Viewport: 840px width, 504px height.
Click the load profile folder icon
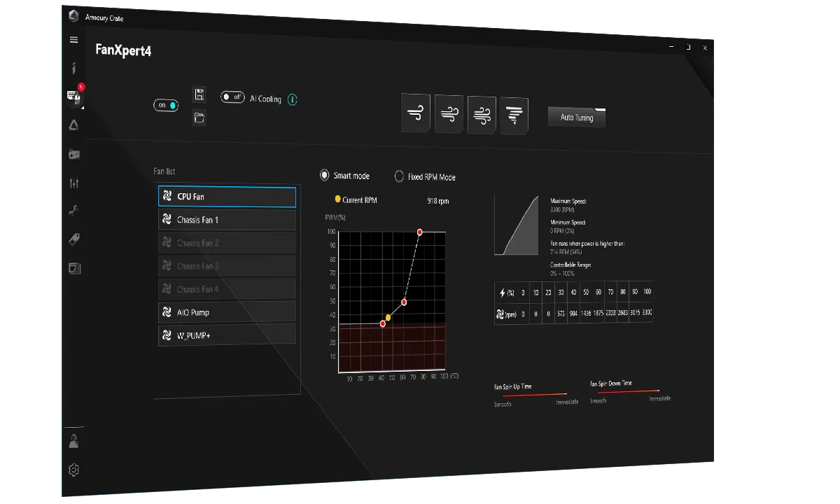pos(199,118)
